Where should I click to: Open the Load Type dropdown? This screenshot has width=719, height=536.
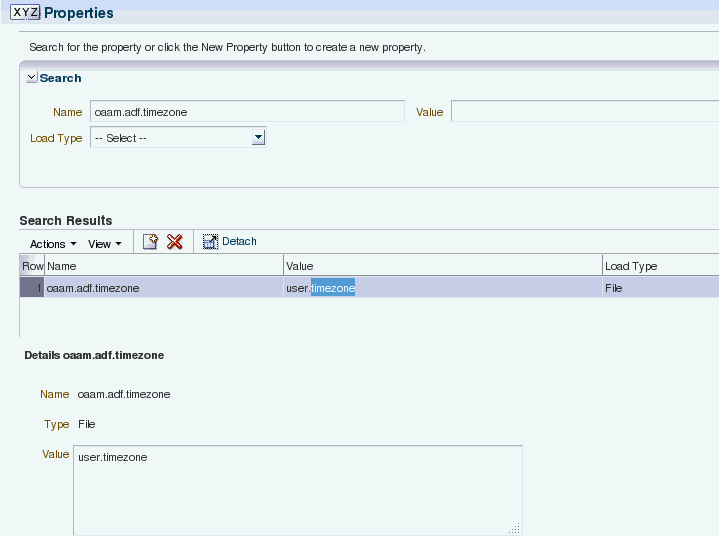click(259, 137)
